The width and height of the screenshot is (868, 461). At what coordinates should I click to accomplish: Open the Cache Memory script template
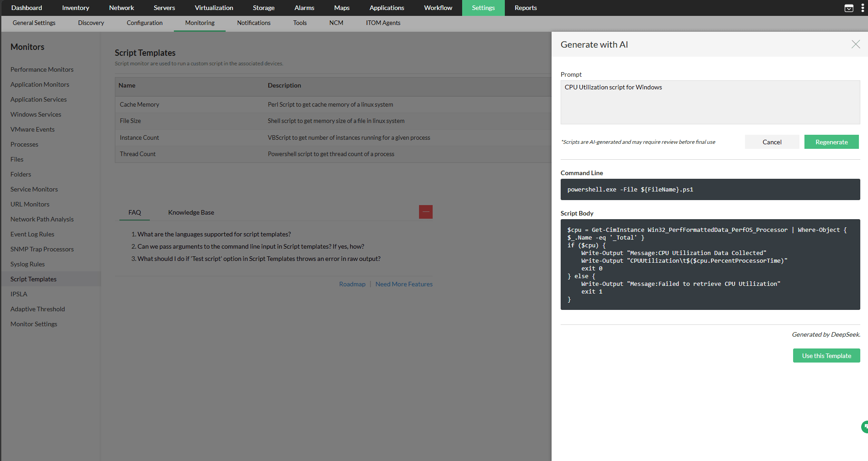coord(139,104)
